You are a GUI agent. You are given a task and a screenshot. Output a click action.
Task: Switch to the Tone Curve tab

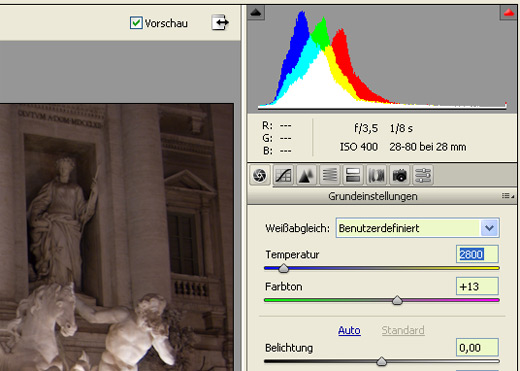[x=283, y=175]
